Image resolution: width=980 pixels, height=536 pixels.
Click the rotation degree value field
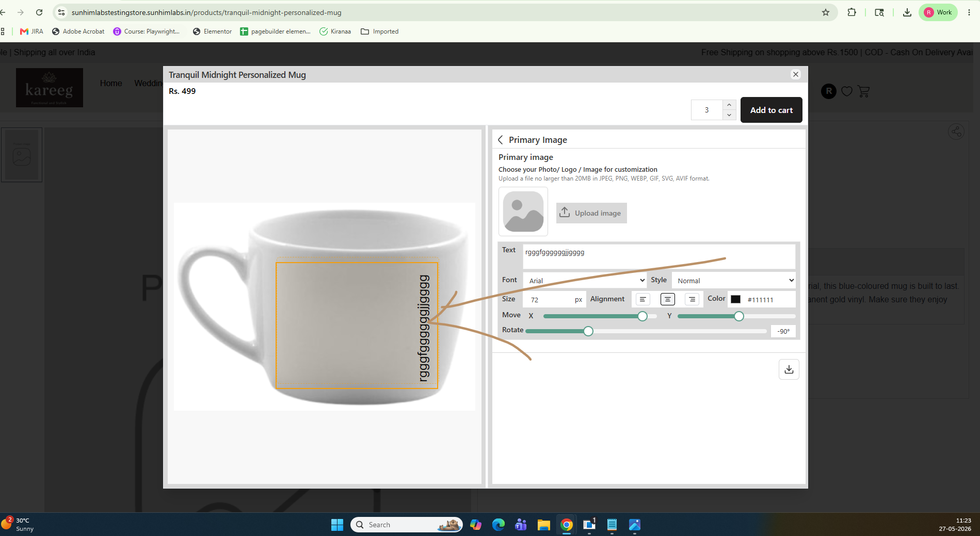click(x=783, y=331)
